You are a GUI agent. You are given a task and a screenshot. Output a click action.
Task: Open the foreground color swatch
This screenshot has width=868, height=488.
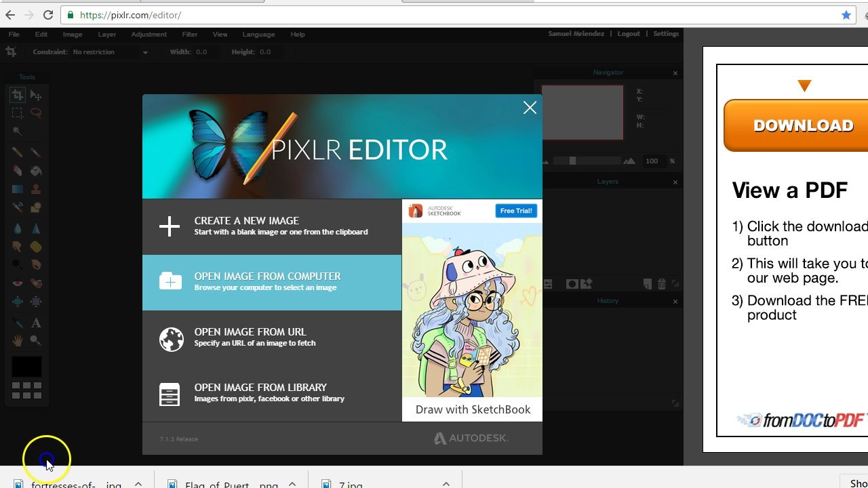(x=26, y=366)
